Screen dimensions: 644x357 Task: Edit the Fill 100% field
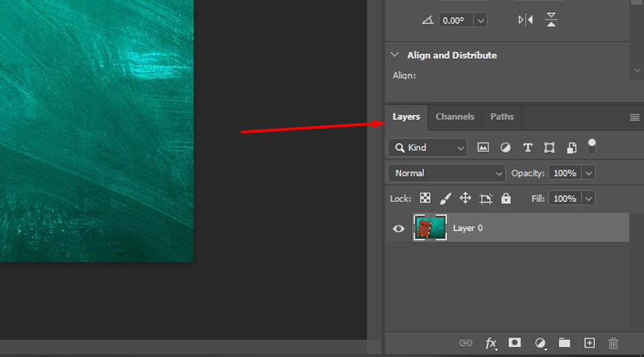tap(565, 199)
